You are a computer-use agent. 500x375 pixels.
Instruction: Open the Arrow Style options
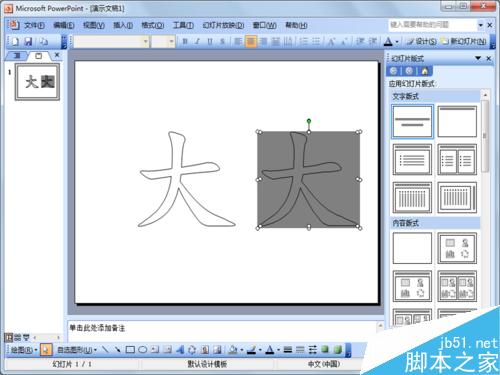312,350
